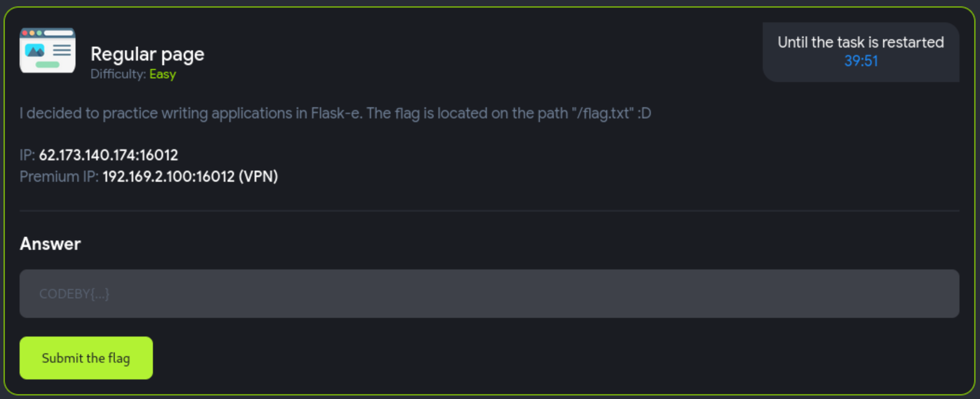The image size is (980, 399).
Task: Click the "Premium IP:" label
Action: point(59,177)
